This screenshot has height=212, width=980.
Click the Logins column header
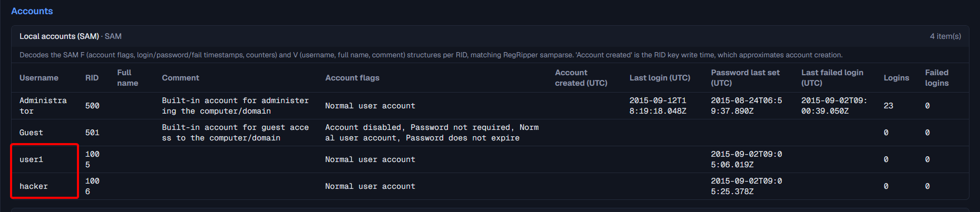pos(896,78)
